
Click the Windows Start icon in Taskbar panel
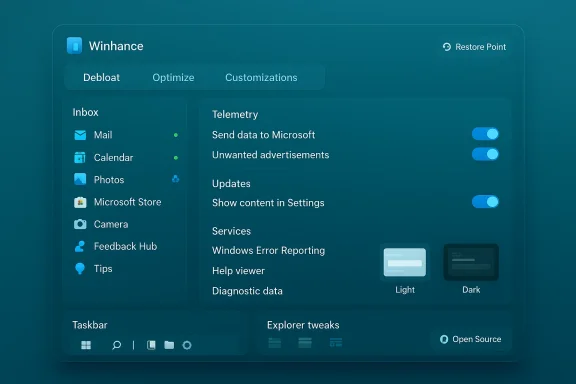pyautogui.click(x=86, y=345)
